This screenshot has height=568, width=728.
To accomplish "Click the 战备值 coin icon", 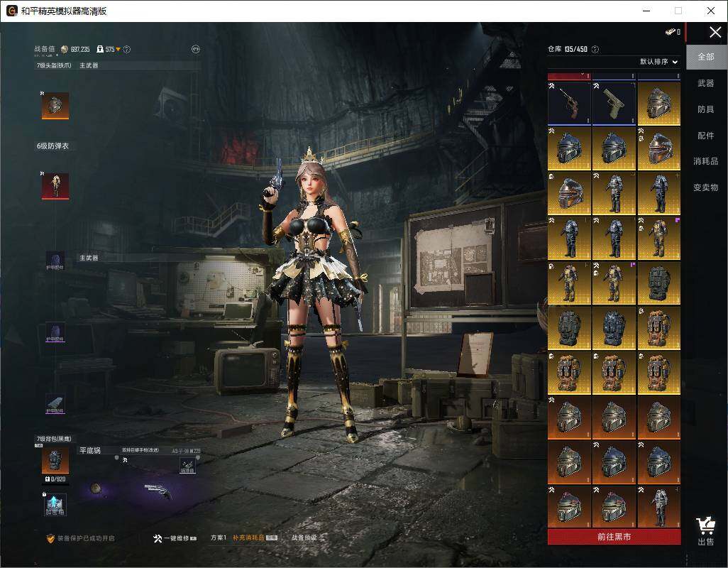I will tap(65, 49).
